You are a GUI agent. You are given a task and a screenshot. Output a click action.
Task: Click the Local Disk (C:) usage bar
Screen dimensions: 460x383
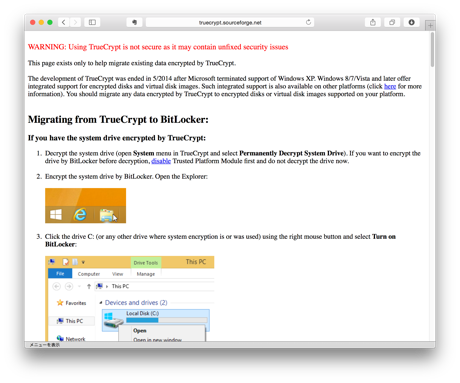(166, 320)
